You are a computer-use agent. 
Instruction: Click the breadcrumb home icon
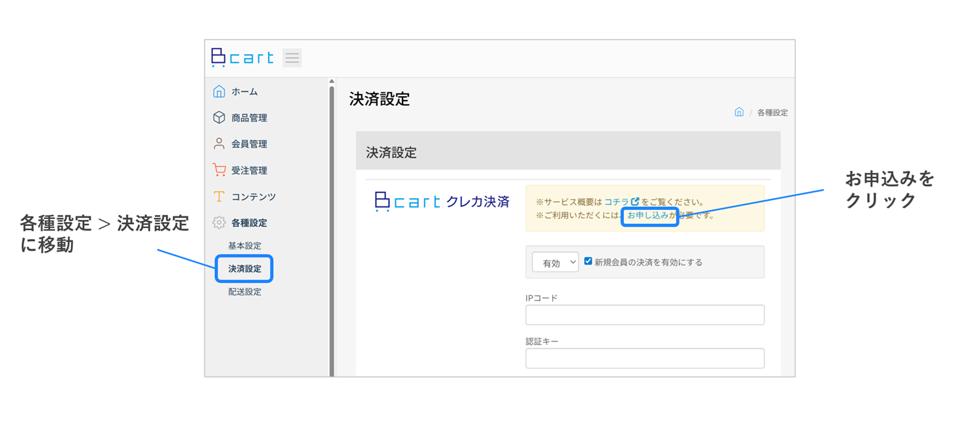pos(739,112)
